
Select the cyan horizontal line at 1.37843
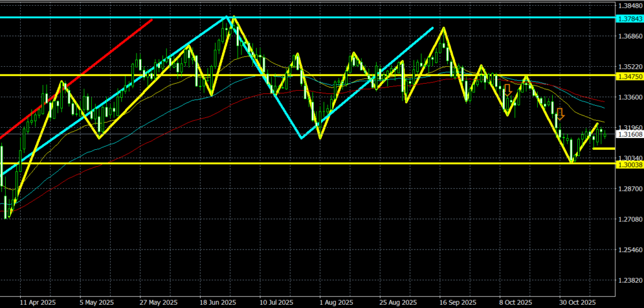(x=377, y=18)
